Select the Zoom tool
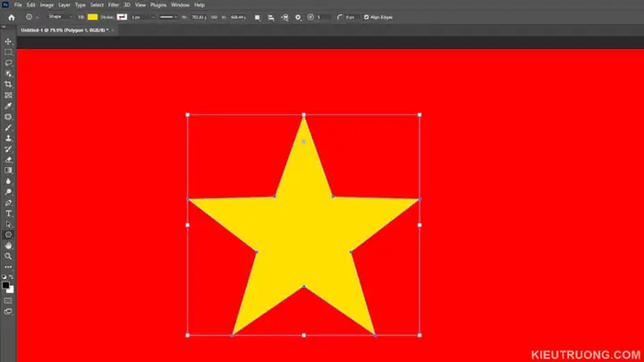 8,257
